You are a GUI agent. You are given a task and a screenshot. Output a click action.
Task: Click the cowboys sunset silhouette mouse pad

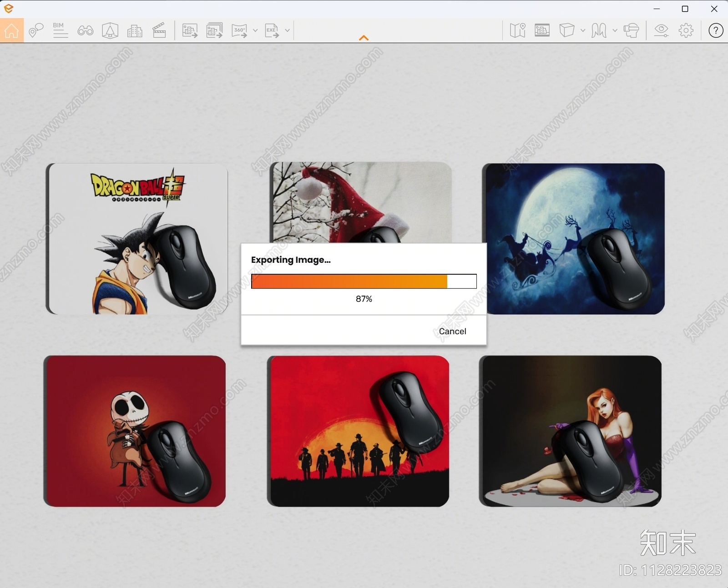tap(358, 431)
